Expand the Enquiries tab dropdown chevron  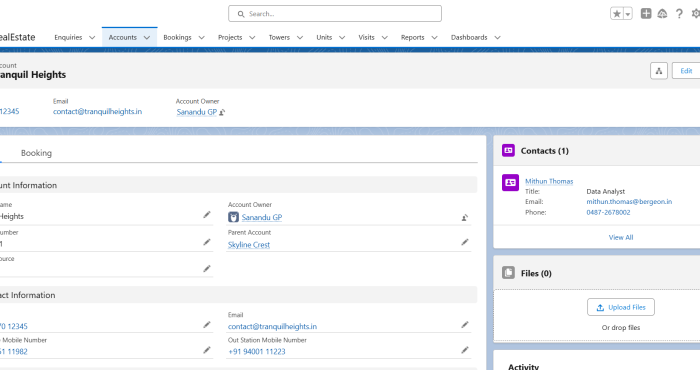[x=92, y=37]
